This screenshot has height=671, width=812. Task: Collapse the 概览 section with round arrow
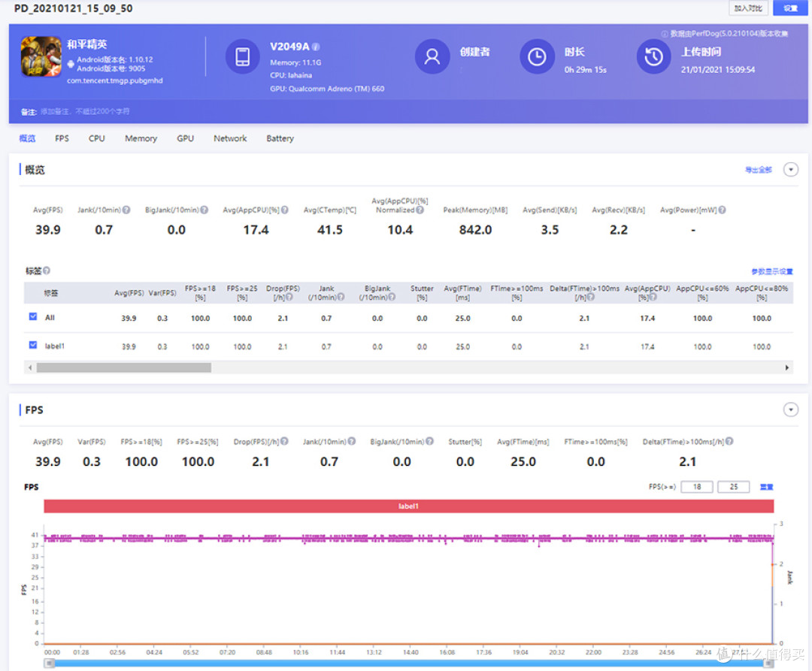(790, 170)
